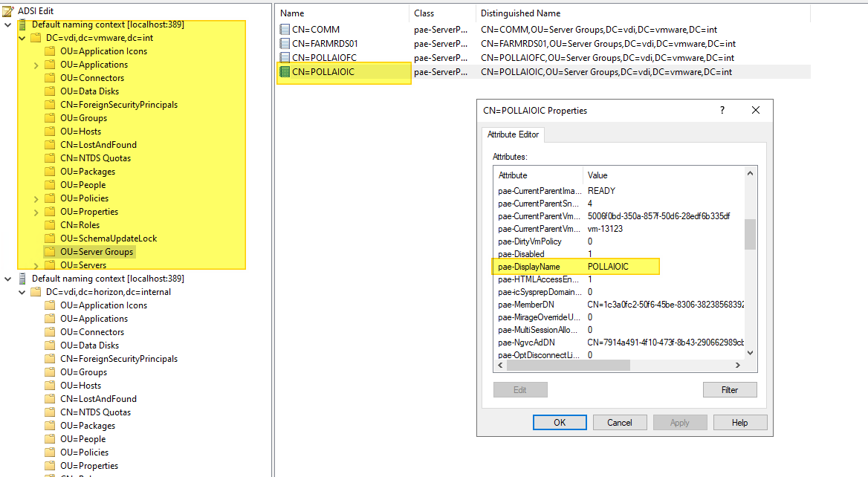Click OU=People folder icon in horizon domain
Viewport: 868px width, 477px height.
point(50,439)
